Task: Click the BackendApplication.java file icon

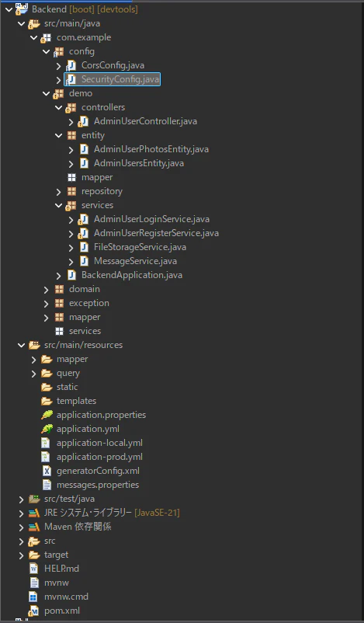Action: pyautogui.click(x=71, y=275)
